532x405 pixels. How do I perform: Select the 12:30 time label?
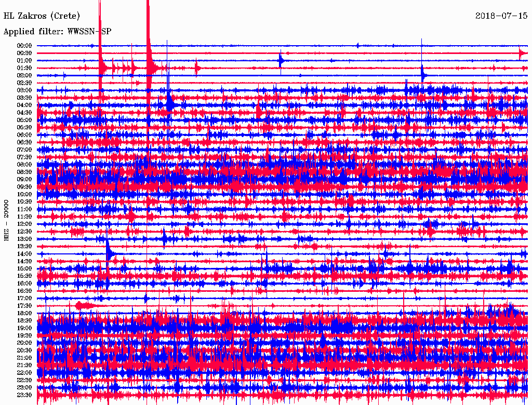[24, 232]
